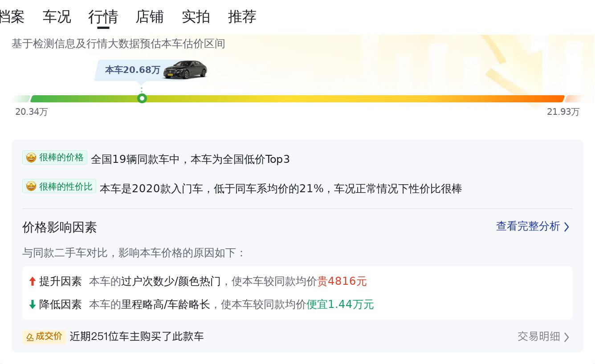
Task: Click the 本车20.68万 price bubble
Action: coord(132,70)
